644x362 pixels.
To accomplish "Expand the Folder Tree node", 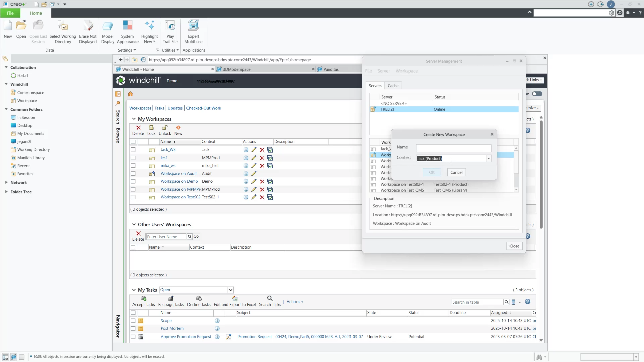I will coord(6,192).
